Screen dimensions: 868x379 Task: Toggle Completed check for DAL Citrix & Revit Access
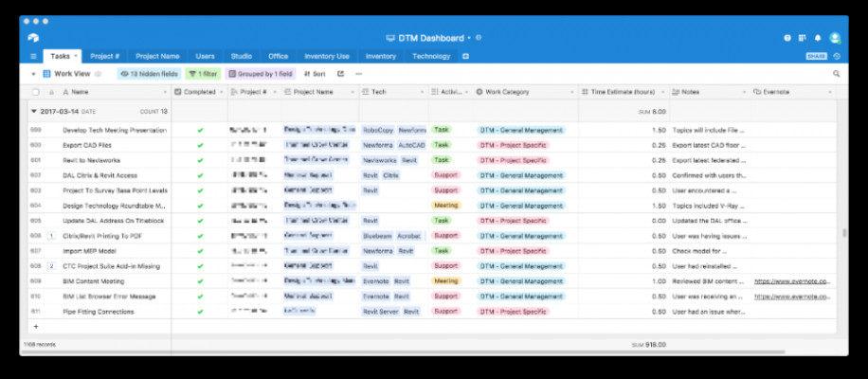pos(200,175)
